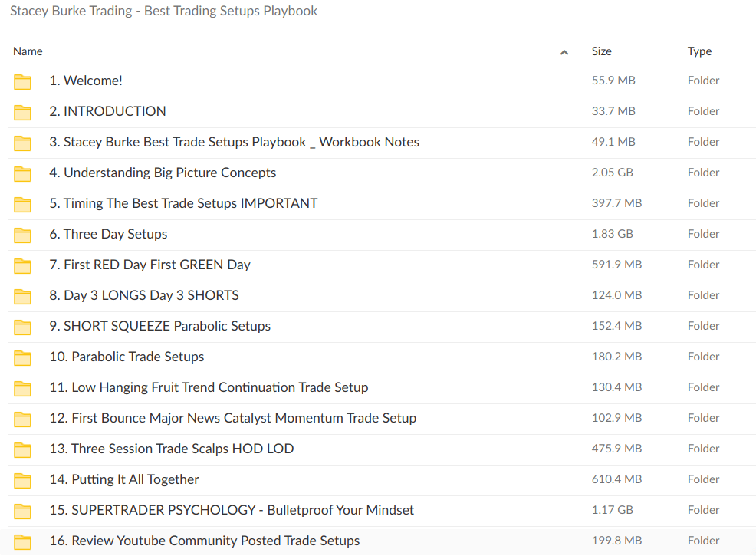Click the folder icon for 16. Review Youtube Community Posted Trade Setups
Viewport: 756px width, 556px height.
click(22, 541)
